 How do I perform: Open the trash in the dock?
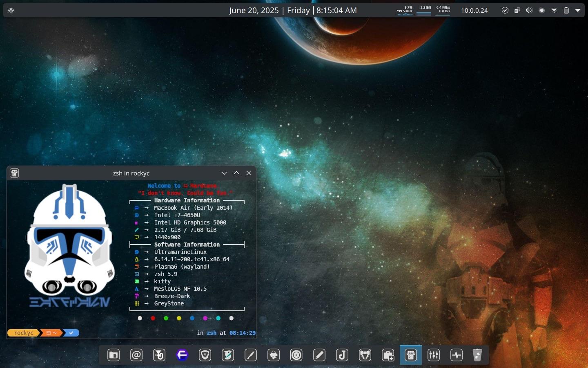[x=477, y=355]
